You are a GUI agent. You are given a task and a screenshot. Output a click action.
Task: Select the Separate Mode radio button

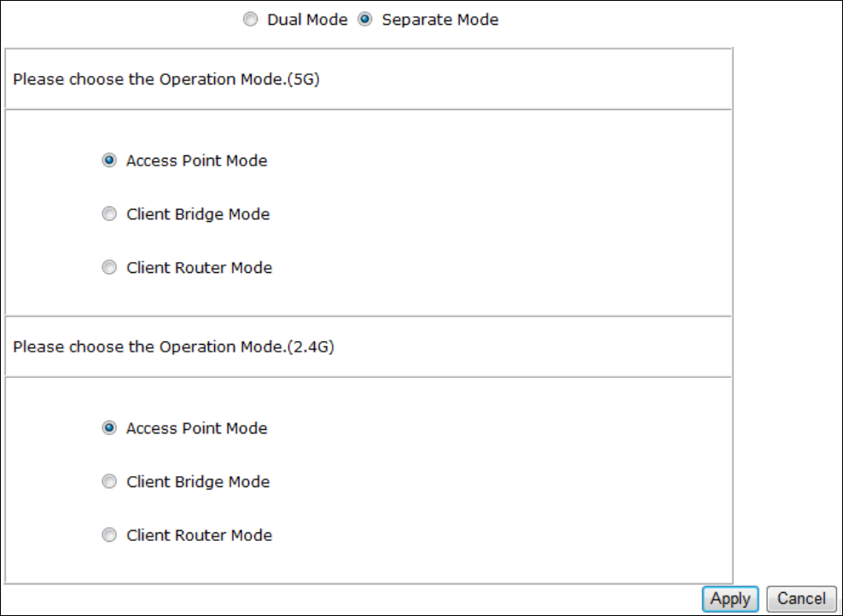[x=365, y=20]
